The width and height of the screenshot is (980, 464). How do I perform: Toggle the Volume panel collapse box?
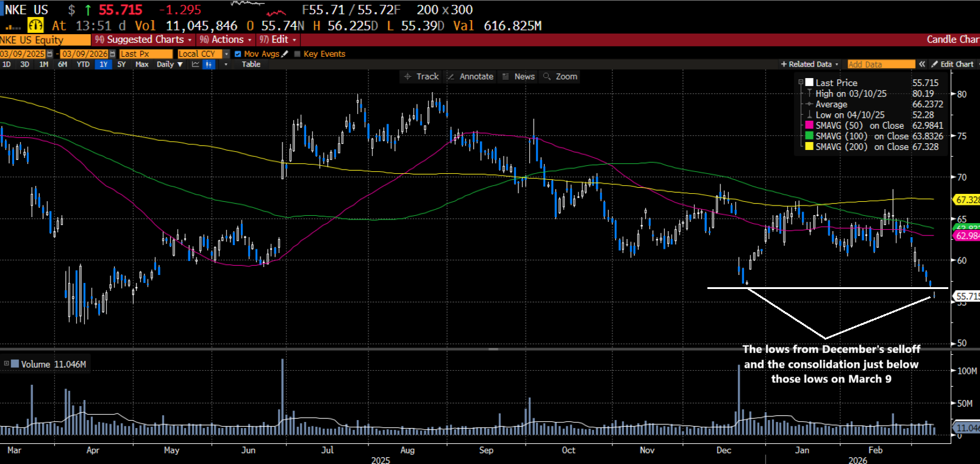tap(7, 364)
